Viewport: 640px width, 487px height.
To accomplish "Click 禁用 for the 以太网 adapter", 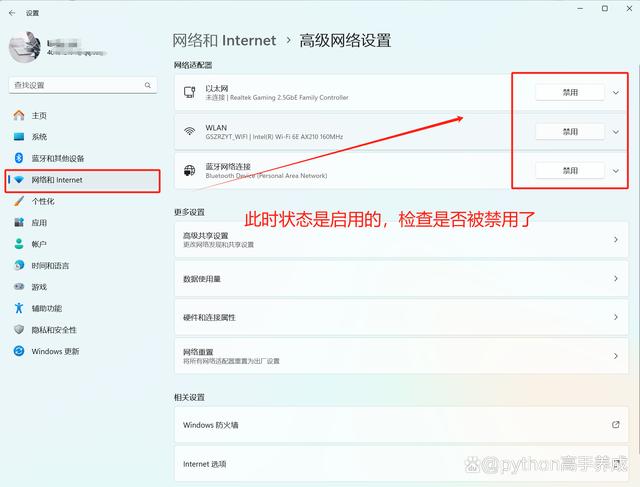I will coord(570,93).
